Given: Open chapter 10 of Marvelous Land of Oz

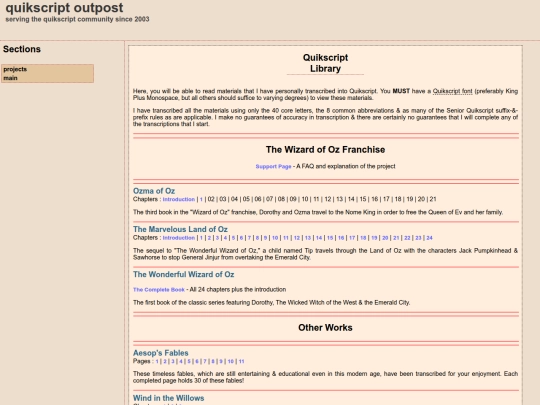Looking at the screenshot, I should [x=275, y=238].
